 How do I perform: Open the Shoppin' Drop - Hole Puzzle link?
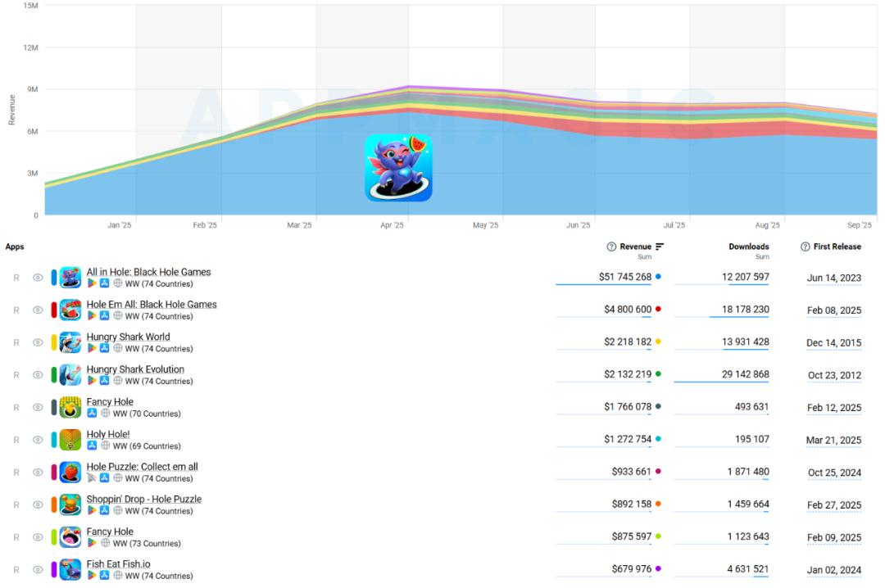tap(144, 499)
